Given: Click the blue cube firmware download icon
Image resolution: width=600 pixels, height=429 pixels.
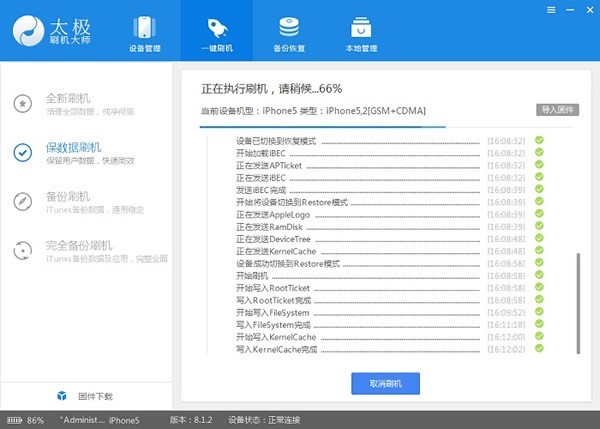Looking at the screenshot, I should (62, 396).
